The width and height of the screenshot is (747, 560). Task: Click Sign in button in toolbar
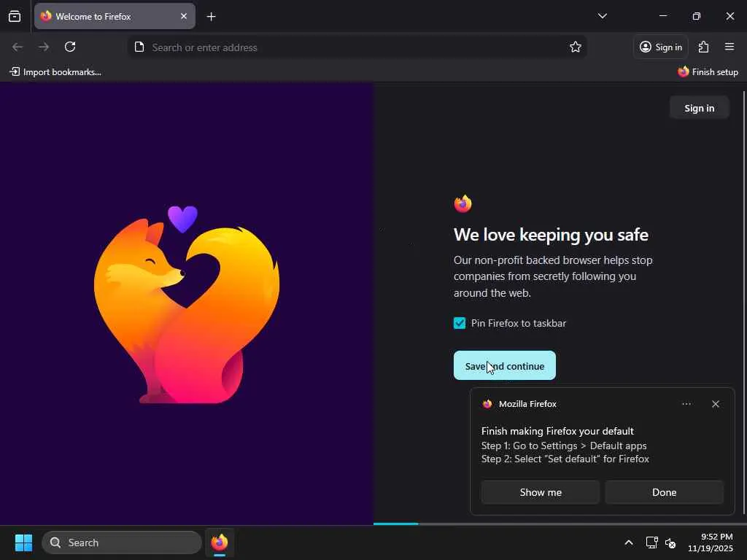click(x=660, y=47)
